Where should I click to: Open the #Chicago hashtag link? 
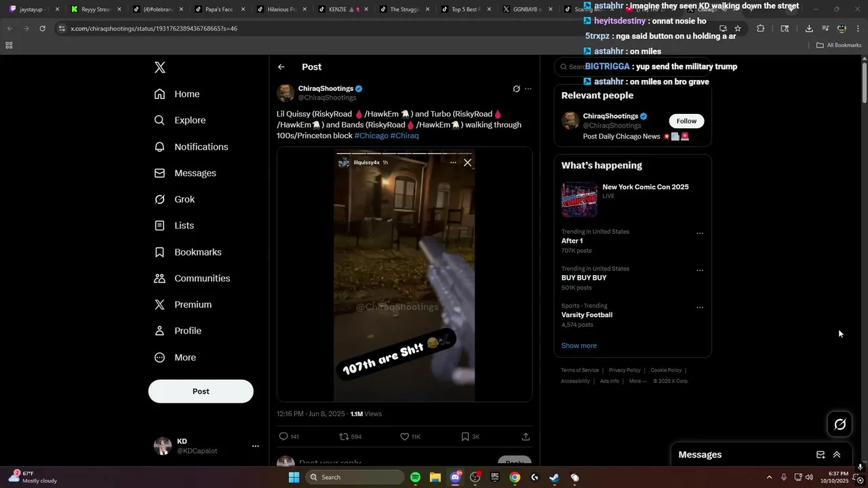[371, 136]
